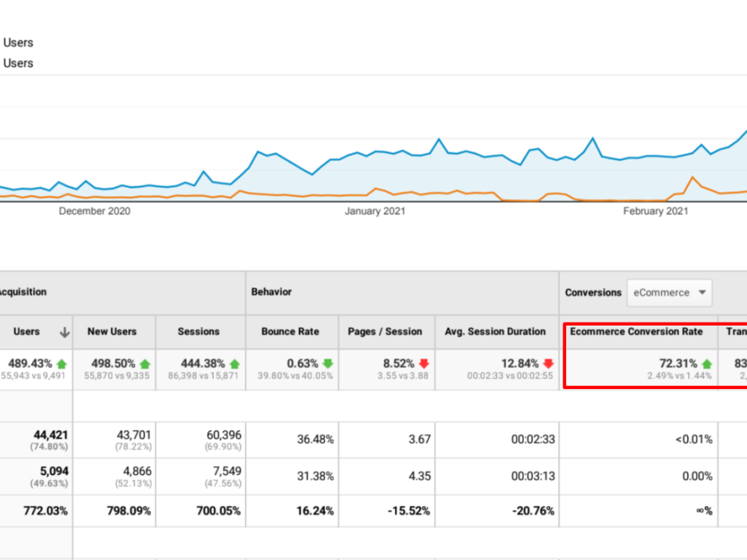Click the 16.24% bounce rate change cell

click(315, 511)
